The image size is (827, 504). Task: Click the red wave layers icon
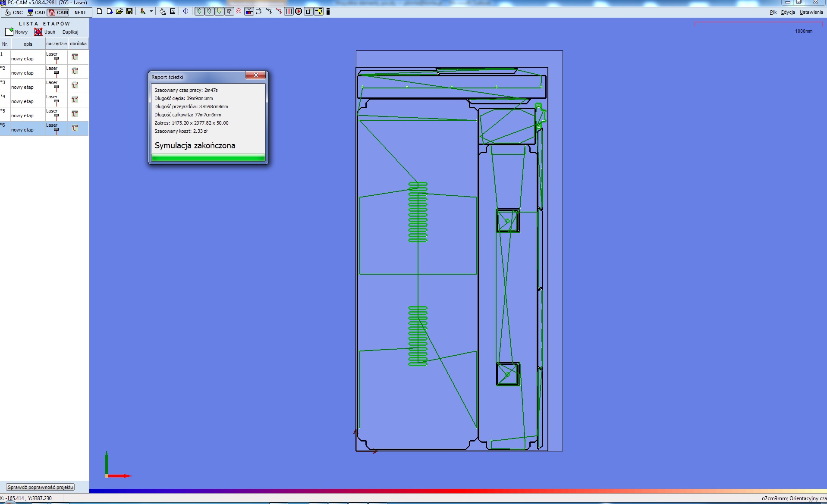239,11
